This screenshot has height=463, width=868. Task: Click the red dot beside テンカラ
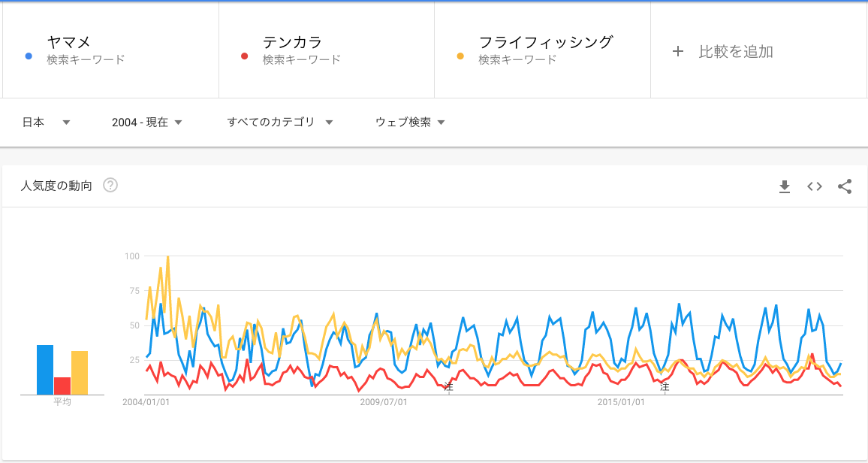[244, 56]
